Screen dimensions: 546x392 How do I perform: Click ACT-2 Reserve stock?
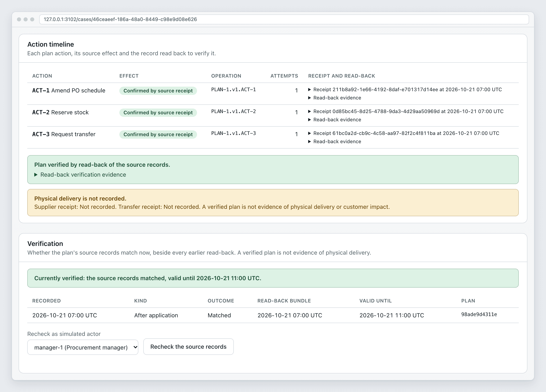point(61,112)
